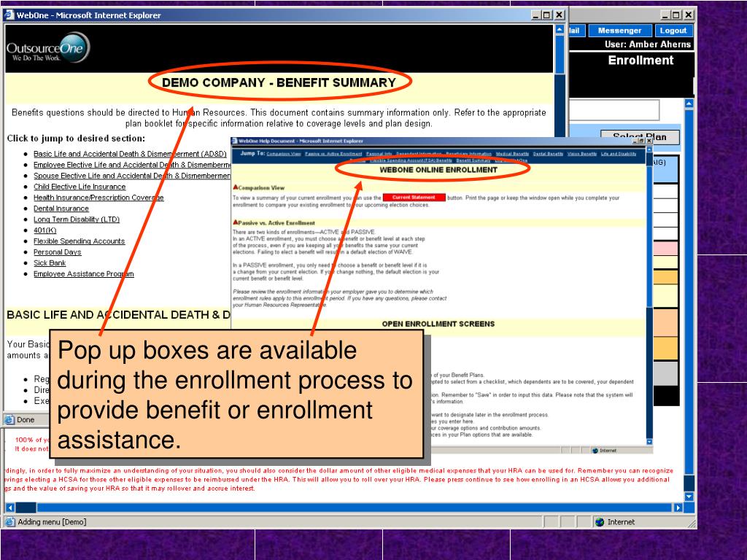Click 'User: Amber Aherns' text
The image size is (747, 560).
pos(648,44)
